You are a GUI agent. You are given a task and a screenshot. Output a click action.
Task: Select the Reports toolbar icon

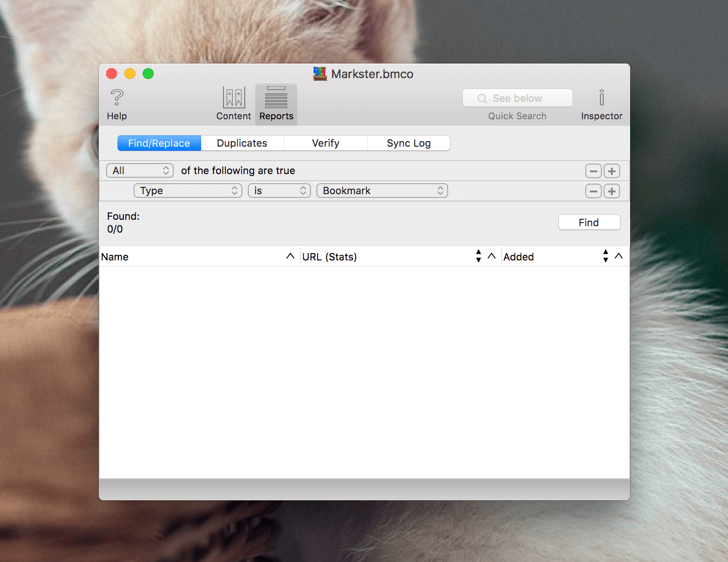276,105
